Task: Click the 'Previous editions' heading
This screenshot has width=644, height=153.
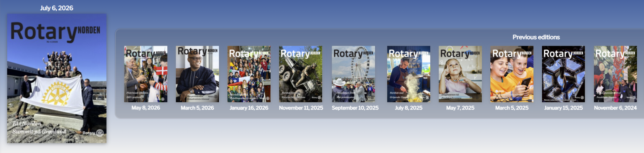Action: click(x=536, y=37)
